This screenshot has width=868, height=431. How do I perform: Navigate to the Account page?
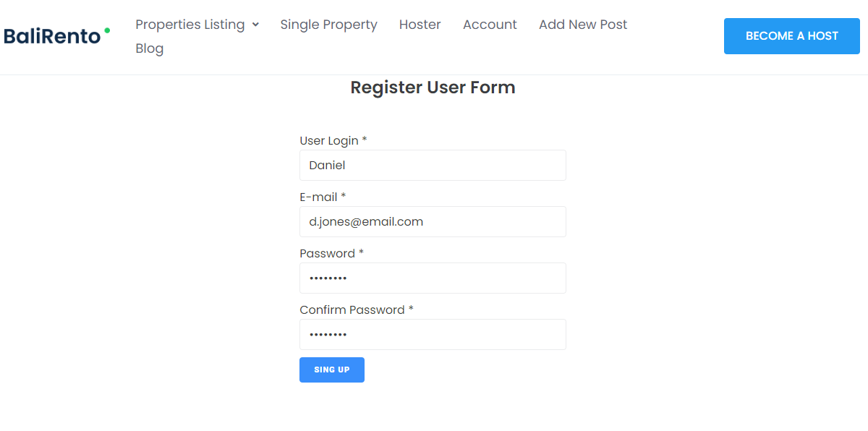490,25
